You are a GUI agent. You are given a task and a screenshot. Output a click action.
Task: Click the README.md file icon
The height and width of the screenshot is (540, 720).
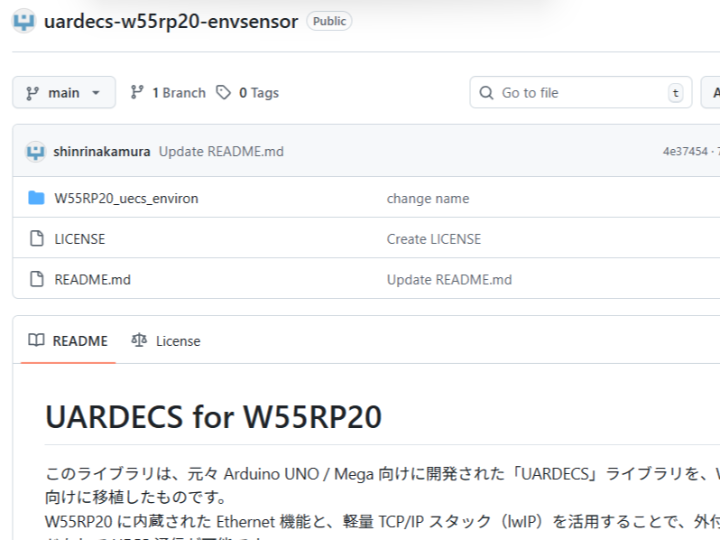(37, 280)
